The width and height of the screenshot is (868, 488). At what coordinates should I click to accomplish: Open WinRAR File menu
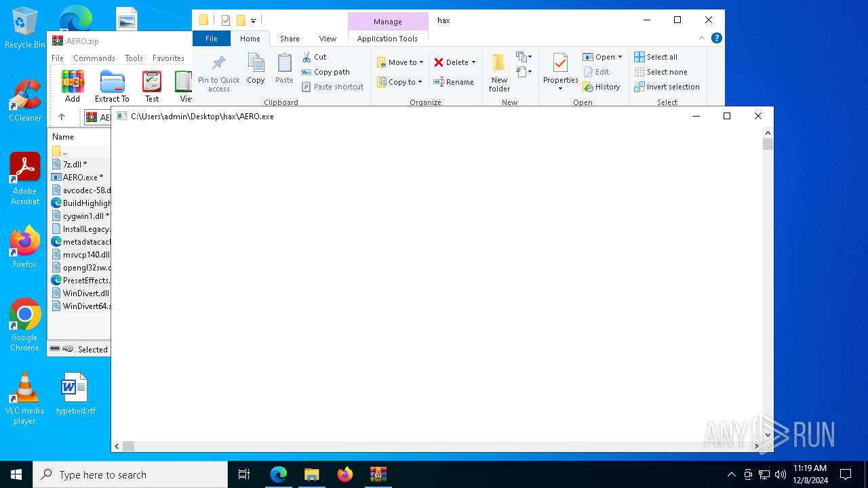(x=58, y=58)
